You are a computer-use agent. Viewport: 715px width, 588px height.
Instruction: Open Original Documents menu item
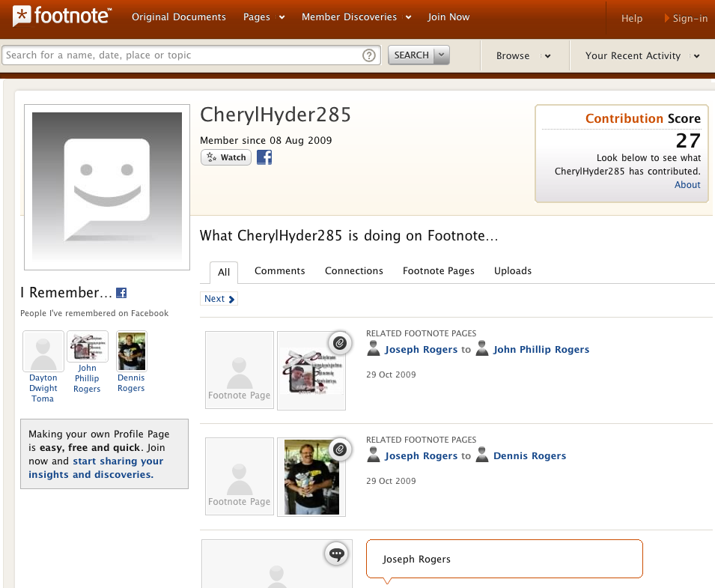(179, 17)
